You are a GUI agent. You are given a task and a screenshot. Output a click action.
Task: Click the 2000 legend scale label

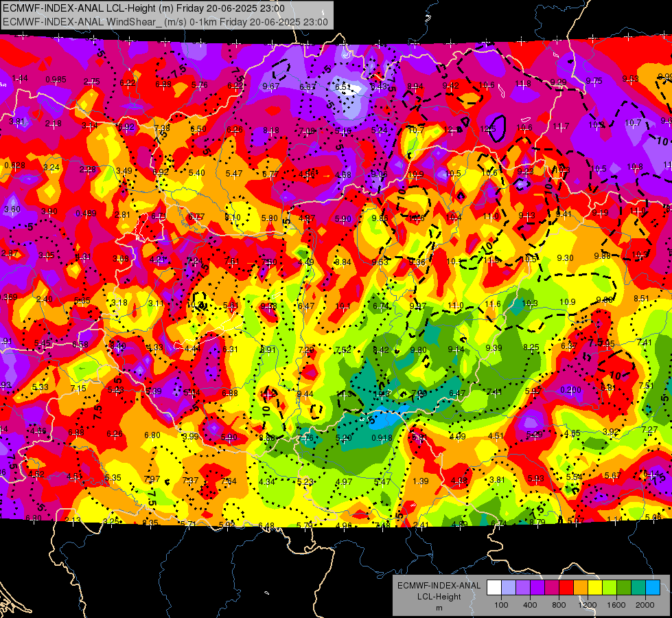[x=645, y=605]
